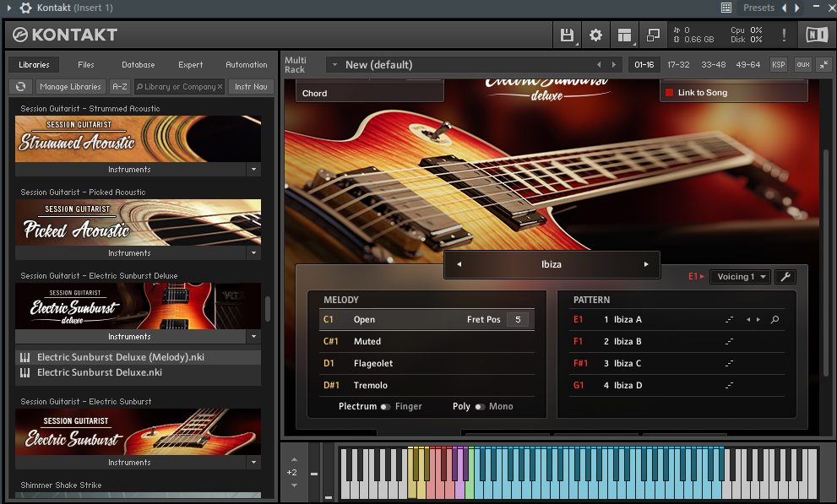Select previous multi with the left arrow
The image size is (837, 504).
coord(599,64)
